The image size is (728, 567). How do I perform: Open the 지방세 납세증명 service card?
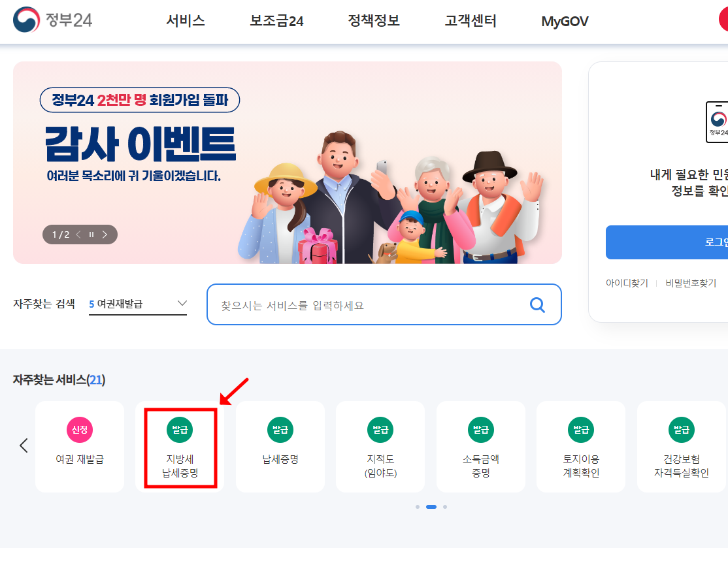[180, 447]
